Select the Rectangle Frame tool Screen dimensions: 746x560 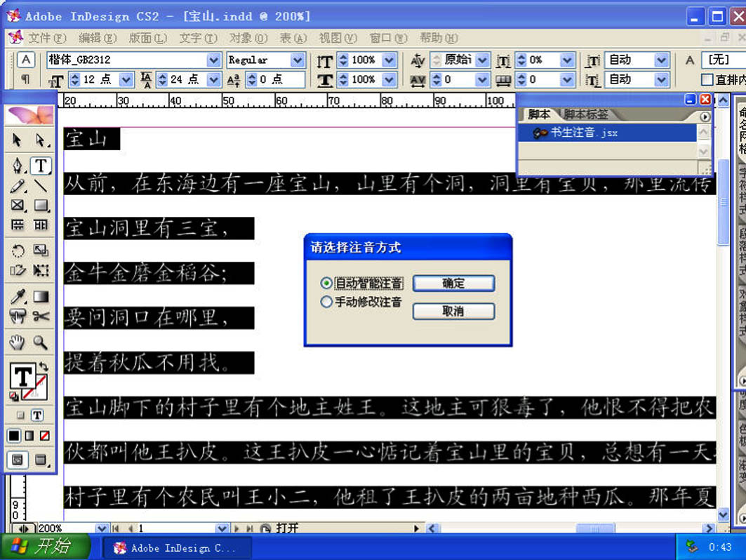tap(18, 206)
